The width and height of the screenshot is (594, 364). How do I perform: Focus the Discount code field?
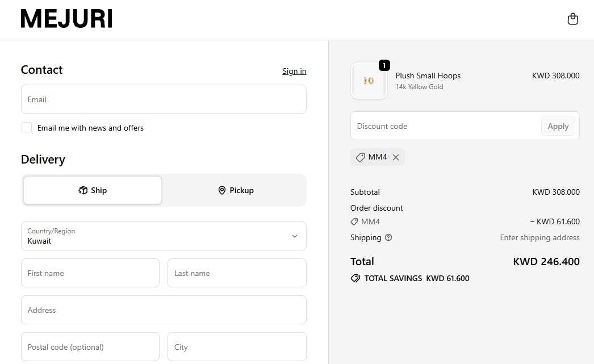click(x=445, y=126)
